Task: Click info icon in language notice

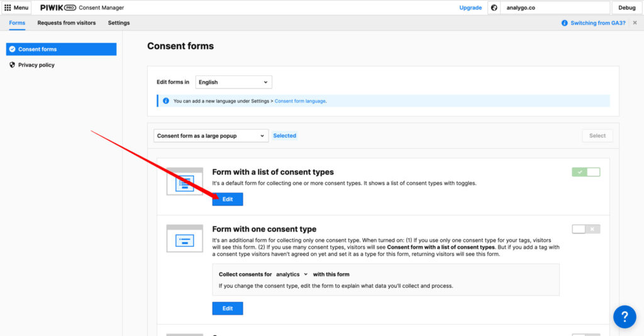Action: coord(166,101)
